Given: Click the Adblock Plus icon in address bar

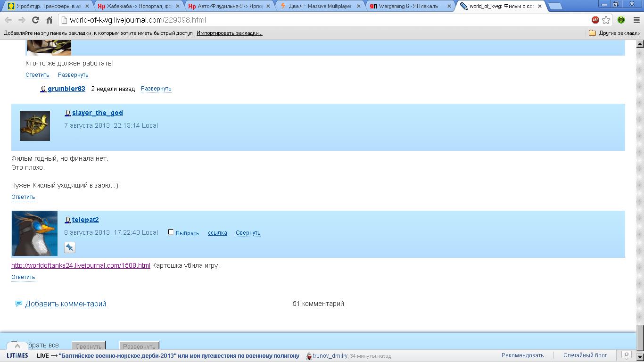Looking at the screenshot, I should click(x=595, y=20).
